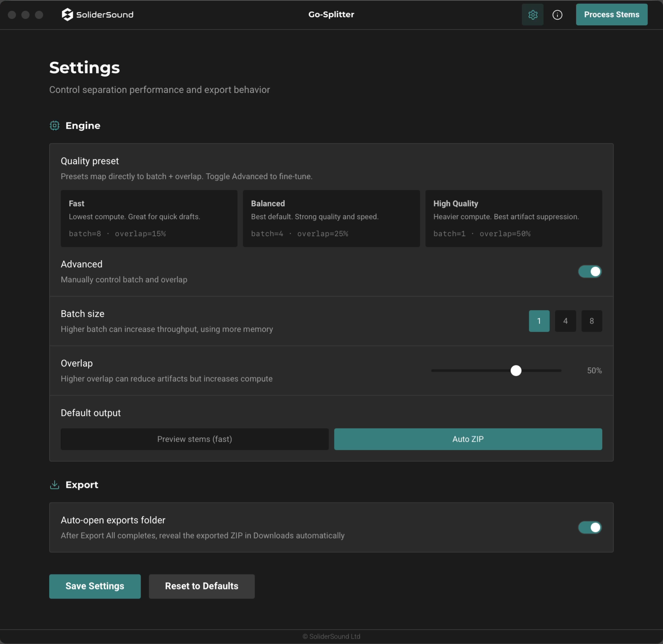663x644 pixels.
Task: Set batch size to 1
Action: click(x=539, y=321)
